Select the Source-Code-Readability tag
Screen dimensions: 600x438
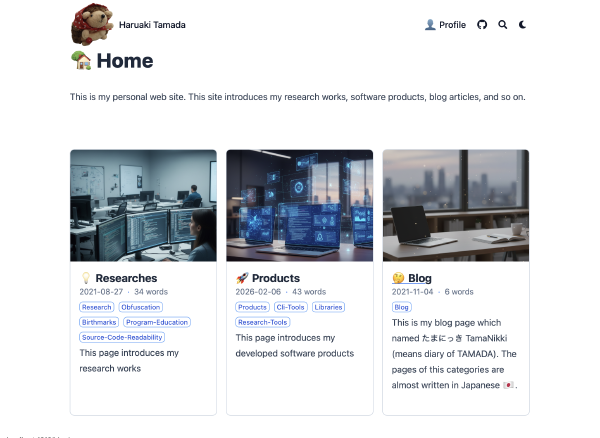tap(122, 337)
